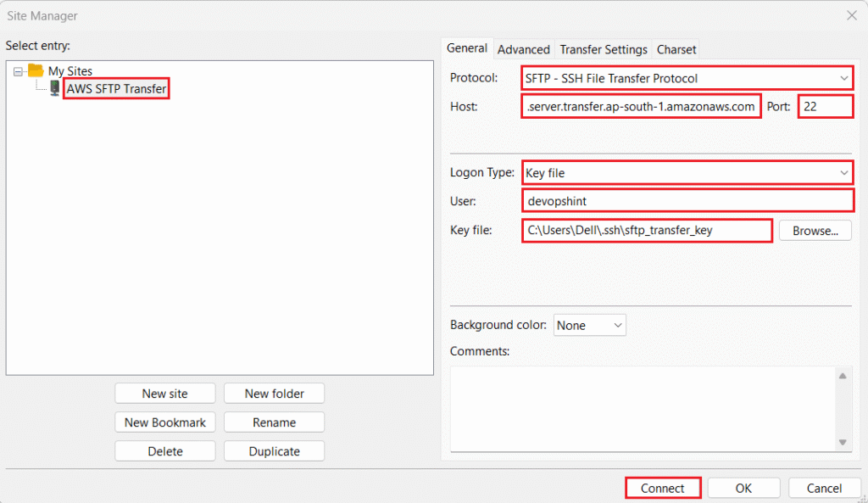Rename the selected site entry
Screen dimensions: 868x503
[274, 422]
